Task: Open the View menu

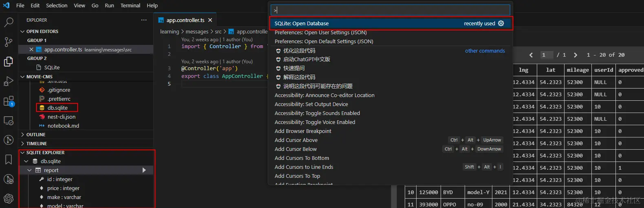Action: pos(79,5)
